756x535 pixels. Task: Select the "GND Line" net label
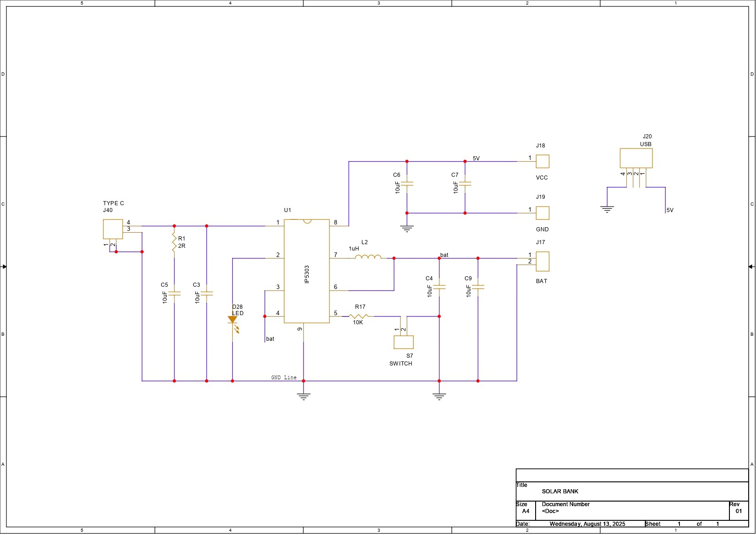284,378
